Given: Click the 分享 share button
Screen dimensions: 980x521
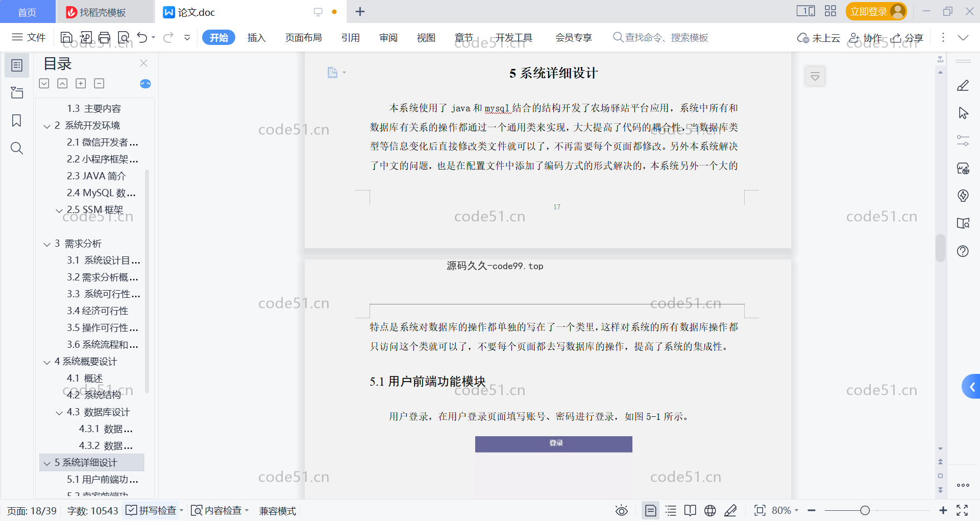Looking at the screenshot, I should pos(907,38).
